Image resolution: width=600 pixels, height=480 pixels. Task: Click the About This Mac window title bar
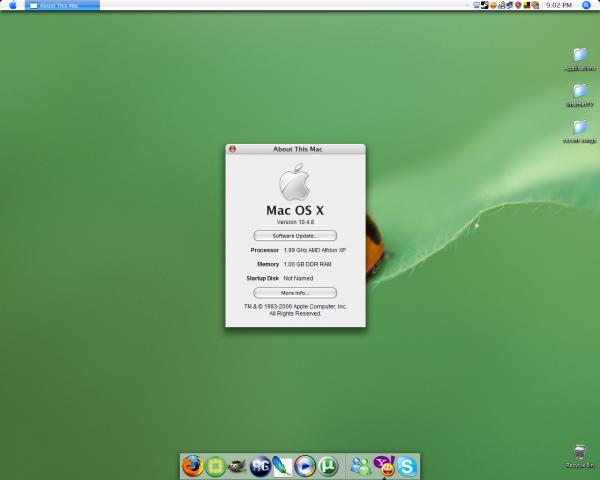[297, 149]
